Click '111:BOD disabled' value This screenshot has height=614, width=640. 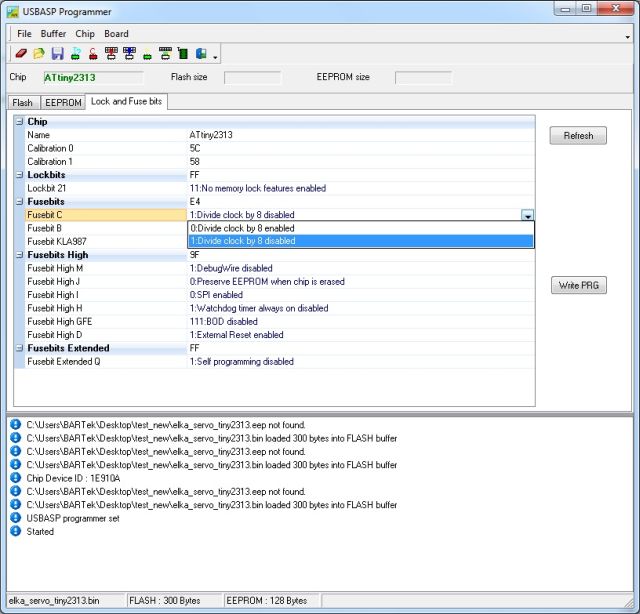pyautogui.click(x=224, y=322)
